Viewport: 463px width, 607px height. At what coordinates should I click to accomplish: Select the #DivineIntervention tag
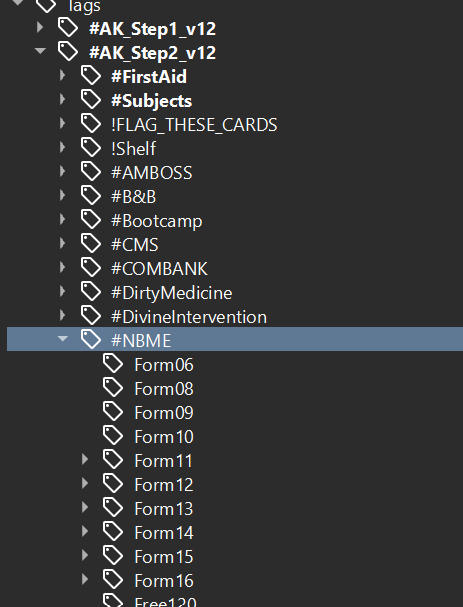[x=189, y=317]
